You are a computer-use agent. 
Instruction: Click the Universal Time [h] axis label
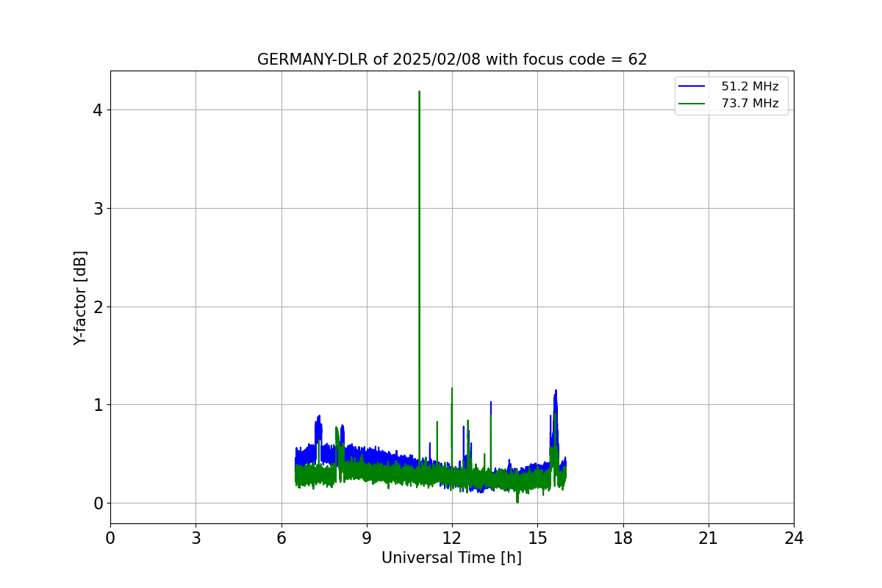coord(451,558)
